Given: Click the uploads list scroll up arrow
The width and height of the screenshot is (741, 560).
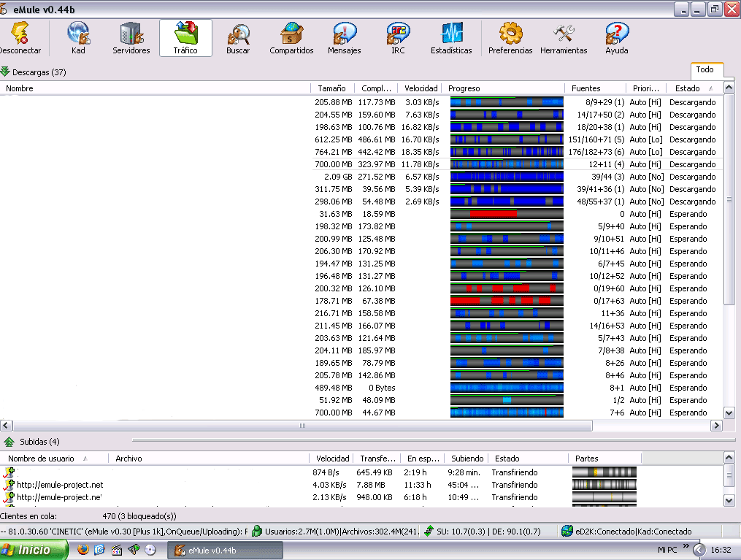Looking at the screenshot, I should tap(729, 458).
